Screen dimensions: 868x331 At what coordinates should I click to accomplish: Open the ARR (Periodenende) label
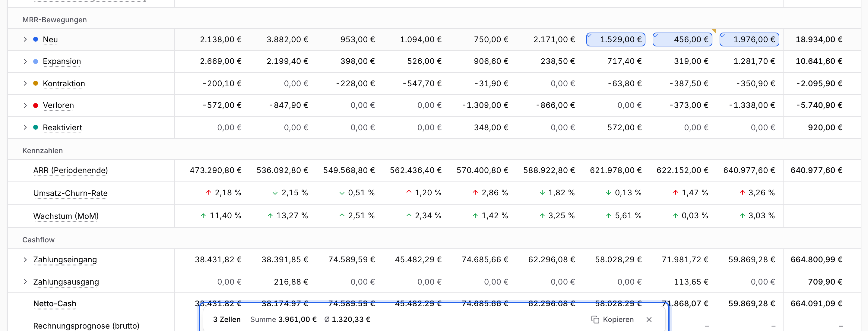tap(71, 170)
